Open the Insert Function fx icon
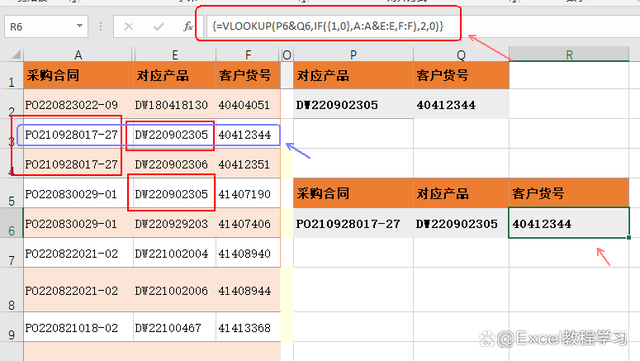Image resolution: width=640 pixels, height=361 pixels. pyautogui.click(x=187, y=27)
